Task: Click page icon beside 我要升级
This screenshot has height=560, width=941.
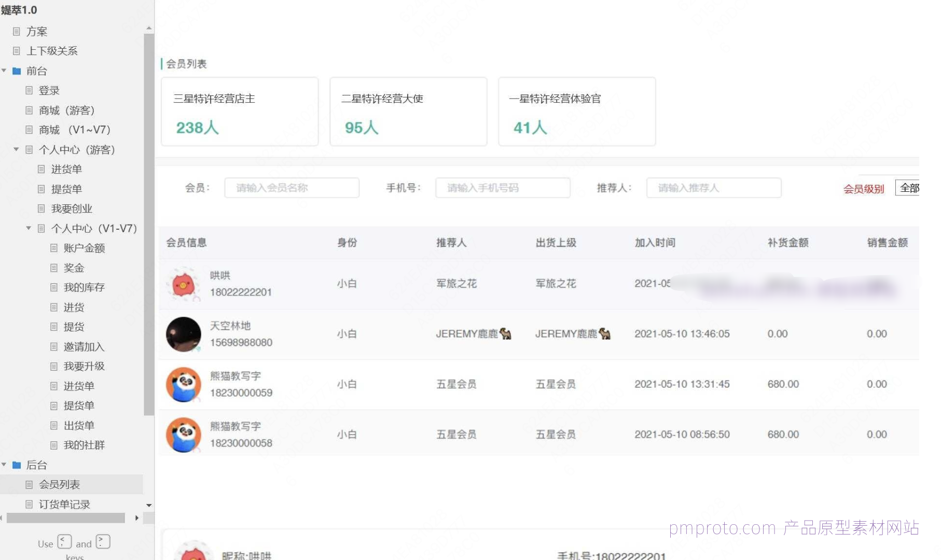Action: coord(54,366)
